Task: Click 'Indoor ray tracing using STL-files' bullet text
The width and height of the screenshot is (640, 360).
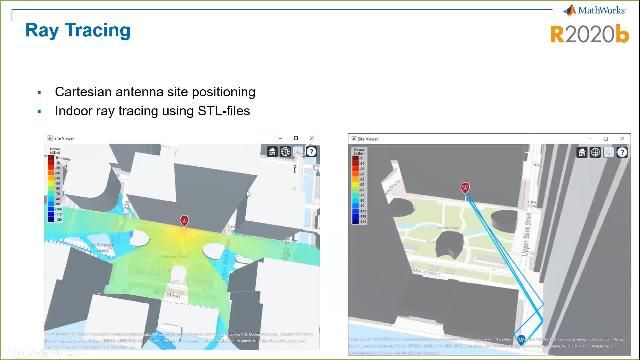Action: tap(153, 111)
